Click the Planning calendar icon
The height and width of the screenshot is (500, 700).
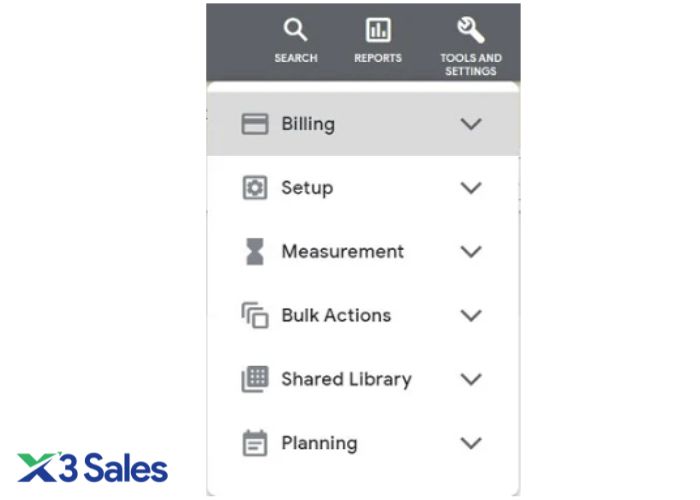(255, 443)
